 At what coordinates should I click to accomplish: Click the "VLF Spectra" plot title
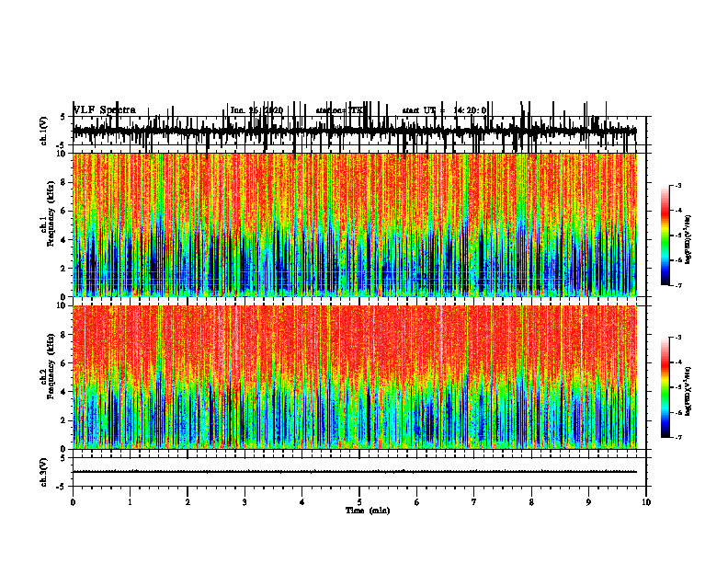pyautogui.click(x=105, y=110)
